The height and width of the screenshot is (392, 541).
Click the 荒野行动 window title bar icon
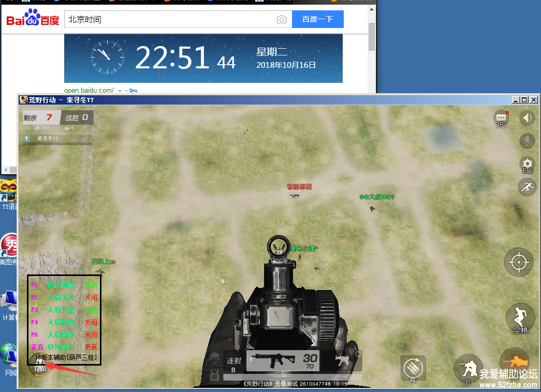(x=23, y=100)
